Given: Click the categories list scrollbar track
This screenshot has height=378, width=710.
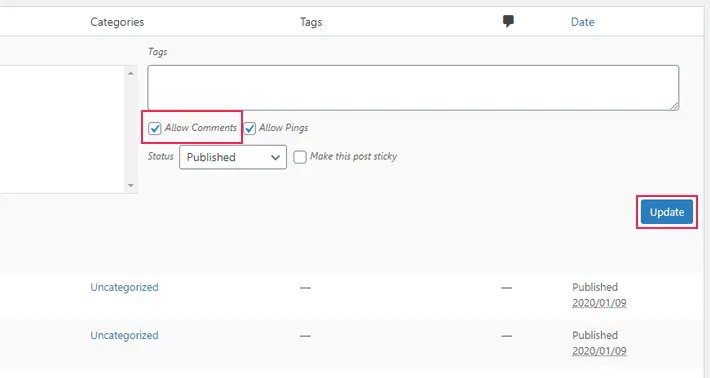Looking at the screenshot, I should [x=131, y=129].
